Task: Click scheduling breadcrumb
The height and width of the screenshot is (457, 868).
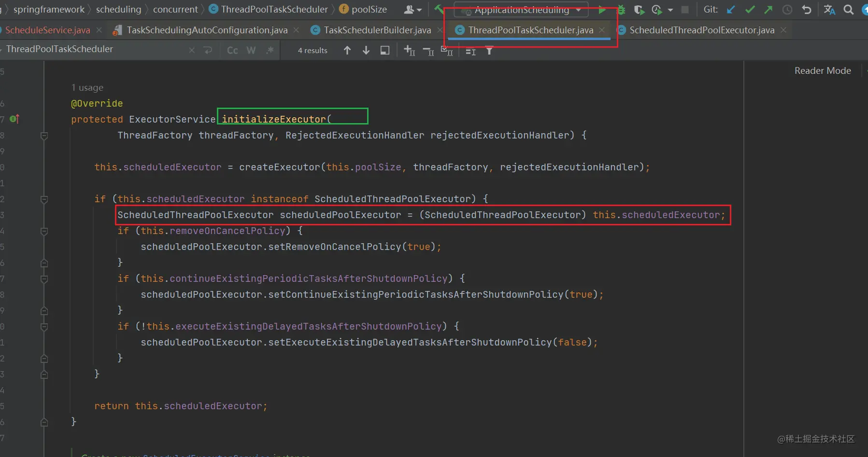Action: 118,9
